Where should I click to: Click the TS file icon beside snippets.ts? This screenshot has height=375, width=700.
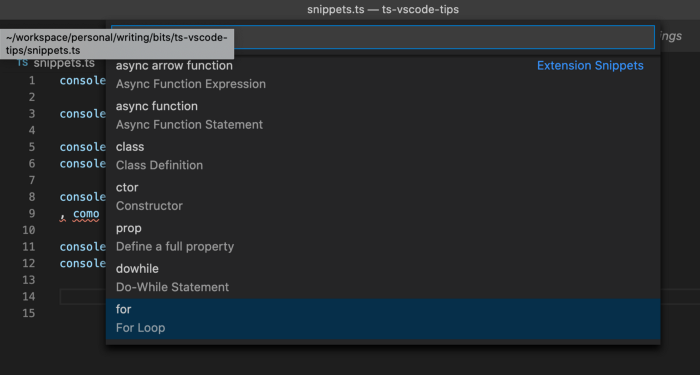(22, 63)
